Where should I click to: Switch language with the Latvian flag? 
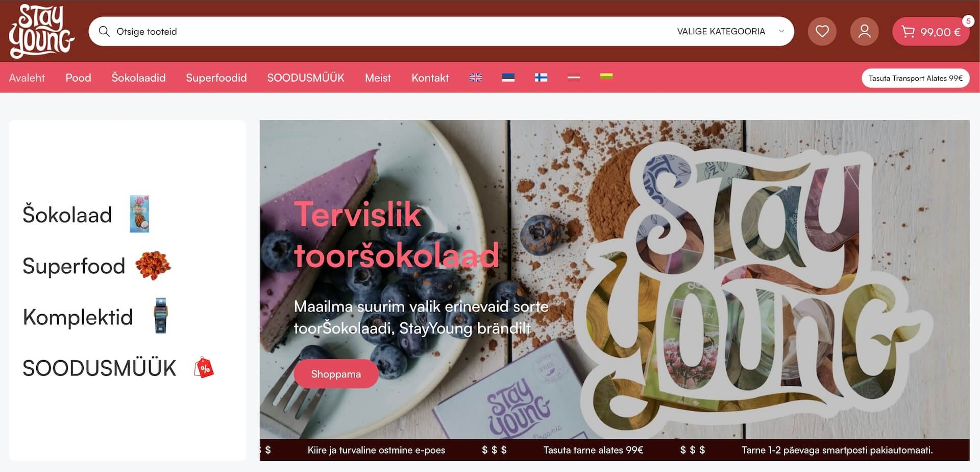574,78
